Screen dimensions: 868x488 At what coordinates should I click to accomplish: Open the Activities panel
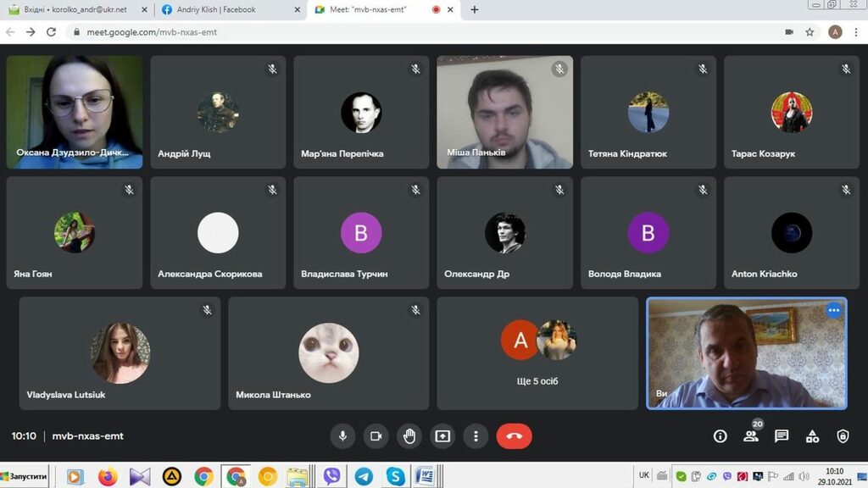click(x=812, y=436)
